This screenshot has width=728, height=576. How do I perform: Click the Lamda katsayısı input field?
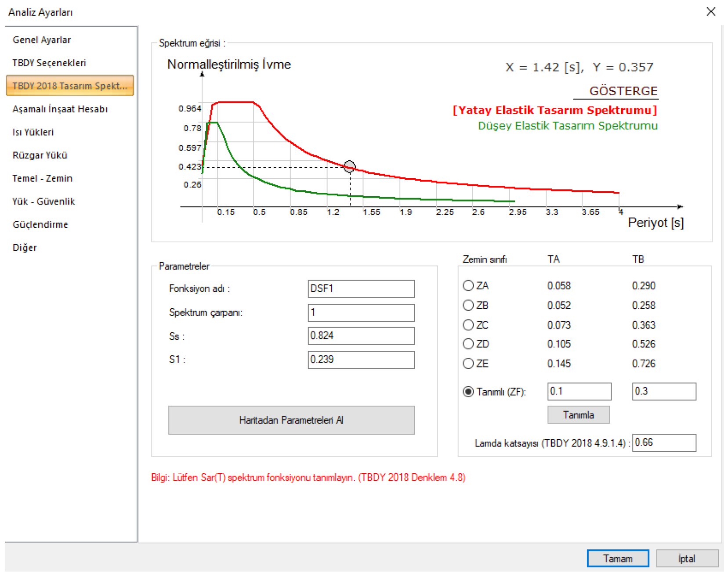(664, 443)
